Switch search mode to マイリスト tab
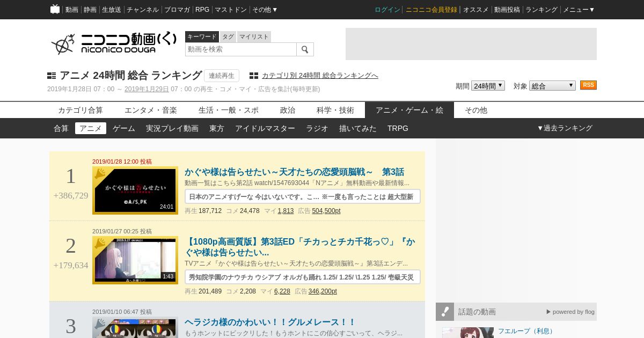The height and width of the screenshot is (338, 644). (x=254, y=36)
